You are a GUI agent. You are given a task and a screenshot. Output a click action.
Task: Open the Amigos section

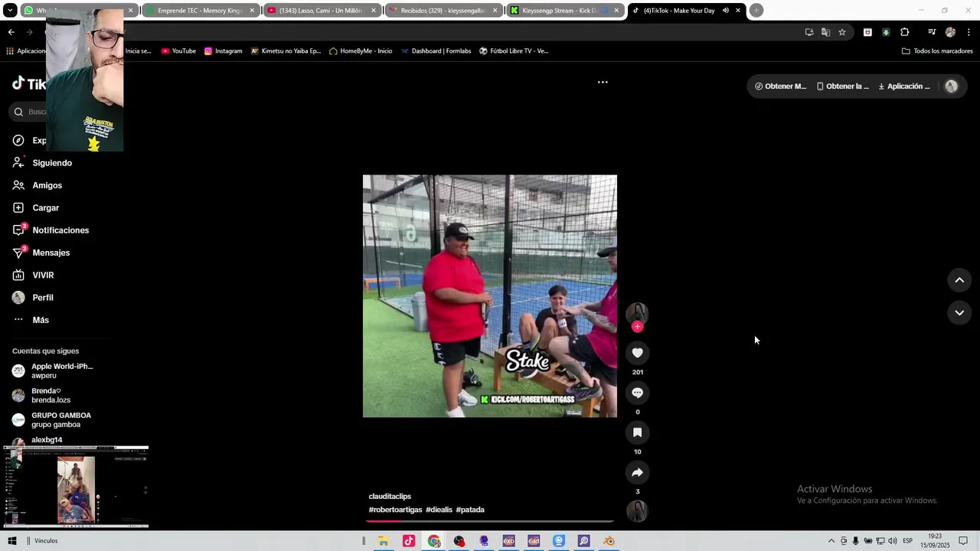point(47,185)
